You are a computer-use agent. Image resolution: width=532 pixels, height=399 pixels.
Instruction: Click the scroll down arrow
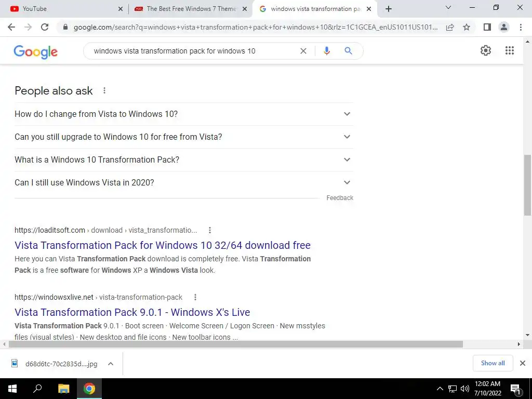[527, 335]
